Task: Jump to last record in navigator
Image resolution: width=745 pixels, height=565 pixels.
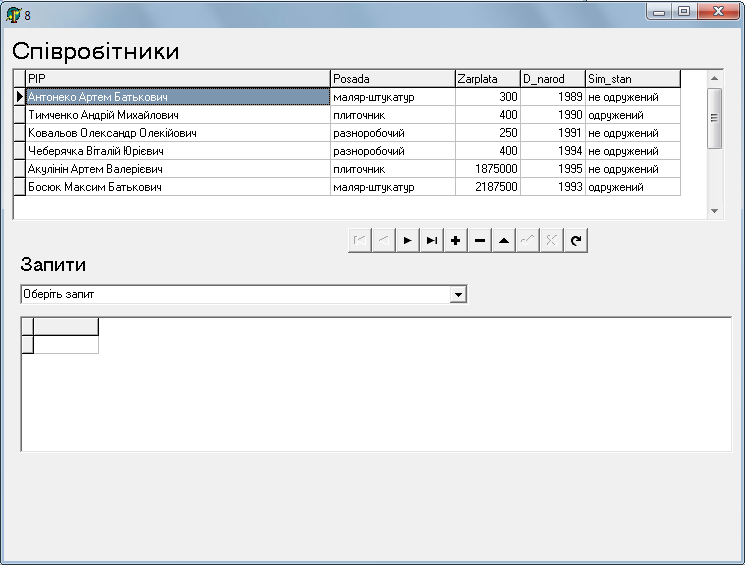Action: 432,240
